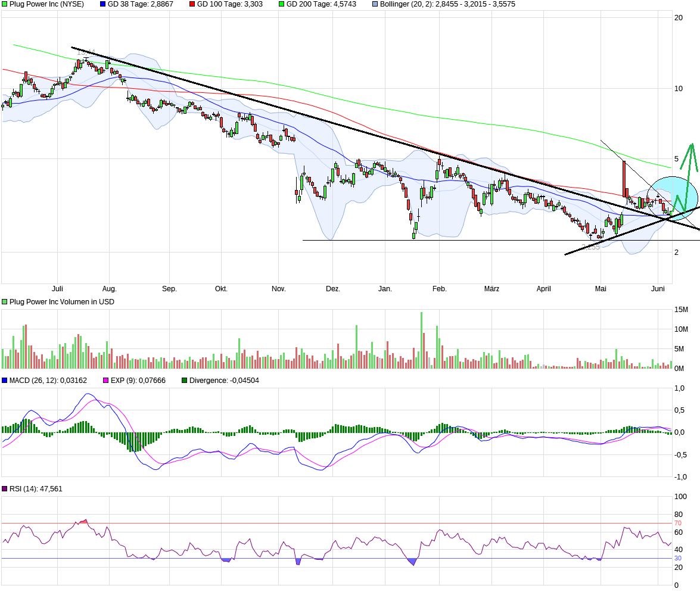Click the 20 price axis value
This screenshot has height=592, width=700.
tap(679, 18)
